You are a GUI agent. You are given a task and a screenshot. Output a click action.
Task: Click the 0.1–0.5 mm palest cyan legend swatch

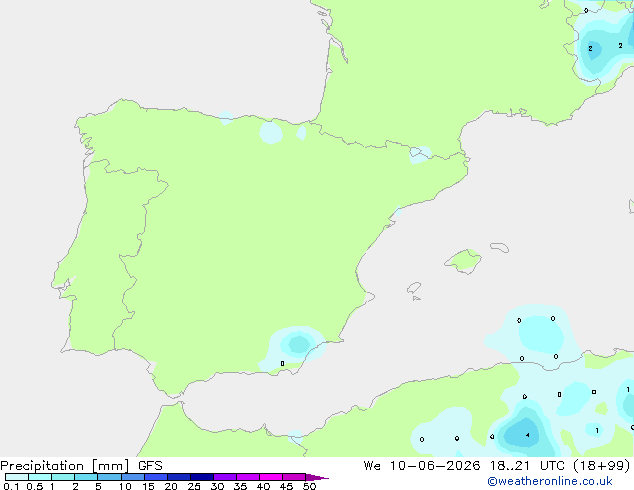(x=17, y=477)
